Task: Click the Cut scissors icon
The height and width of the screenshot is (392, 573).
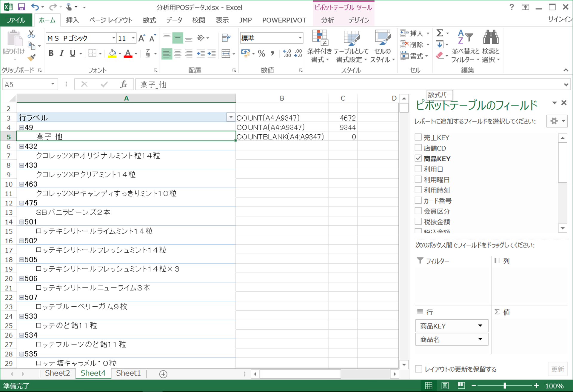Action: [x=31, y=34]
